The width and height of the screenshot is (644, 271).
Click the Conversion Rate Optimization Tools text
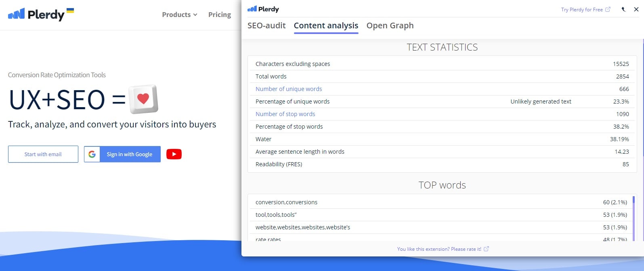coord(57,75)
